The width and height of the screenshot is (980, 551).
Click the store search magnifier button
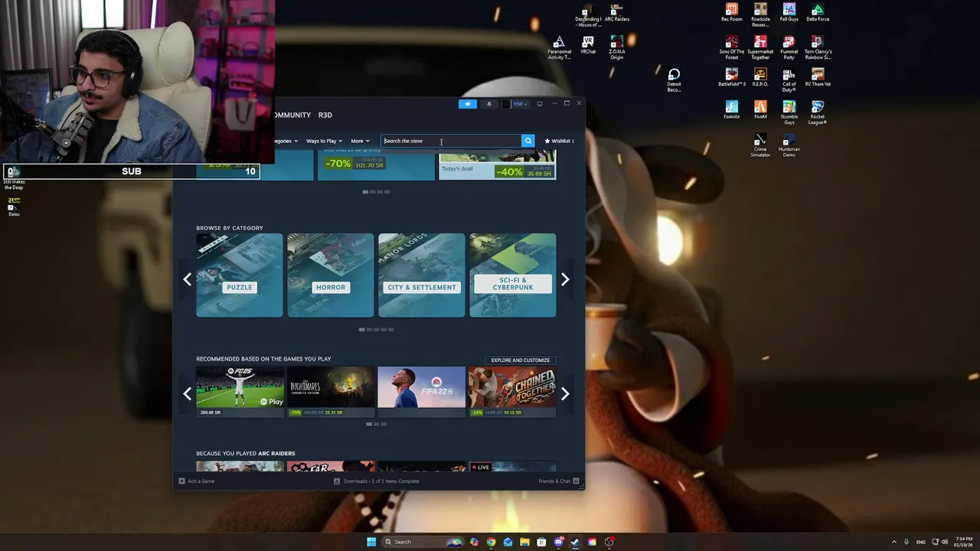tap(528, 141)
